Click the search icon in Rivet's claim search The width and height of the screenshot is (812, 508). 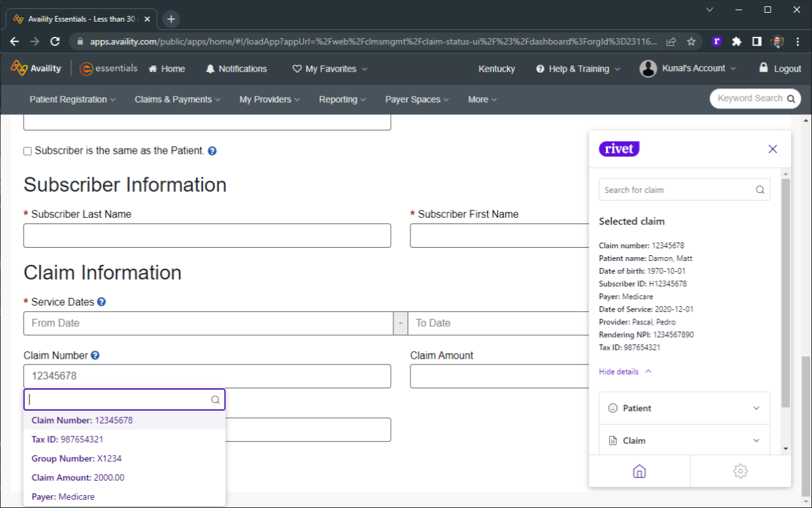[759, 189]
